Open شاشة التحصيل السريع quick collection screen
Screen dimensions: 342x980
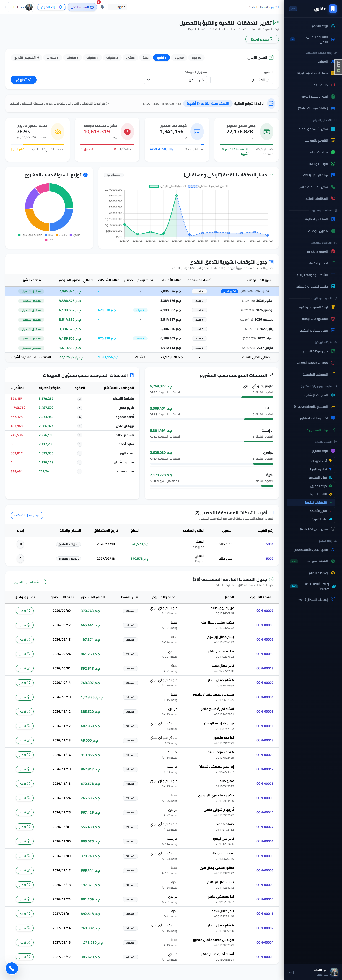(x=28, y=582)
